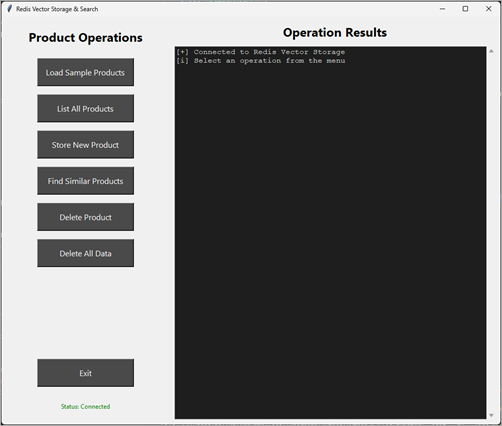Run Find Similar Products search

pos(86,181)
